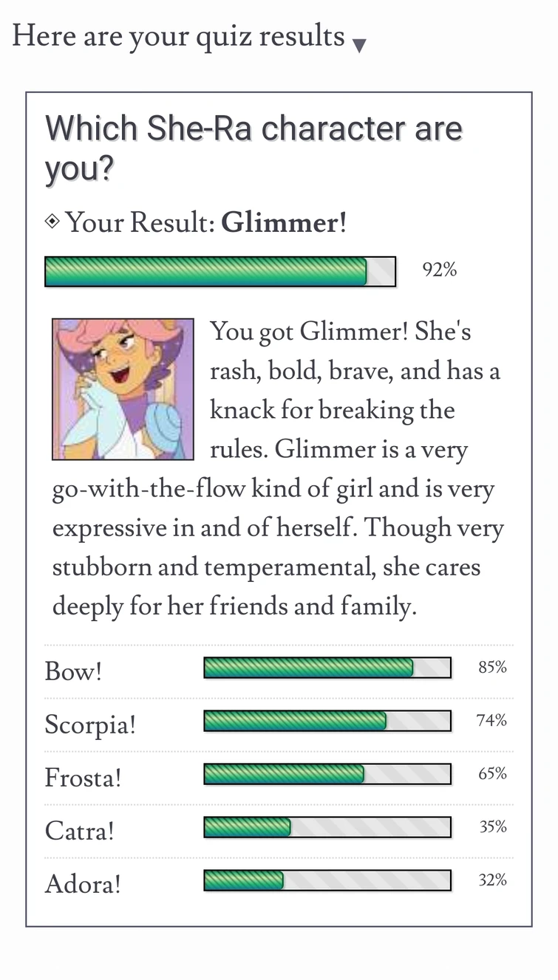
Task: Click the Bow match progress bar
Action: (x=327, y=668)
